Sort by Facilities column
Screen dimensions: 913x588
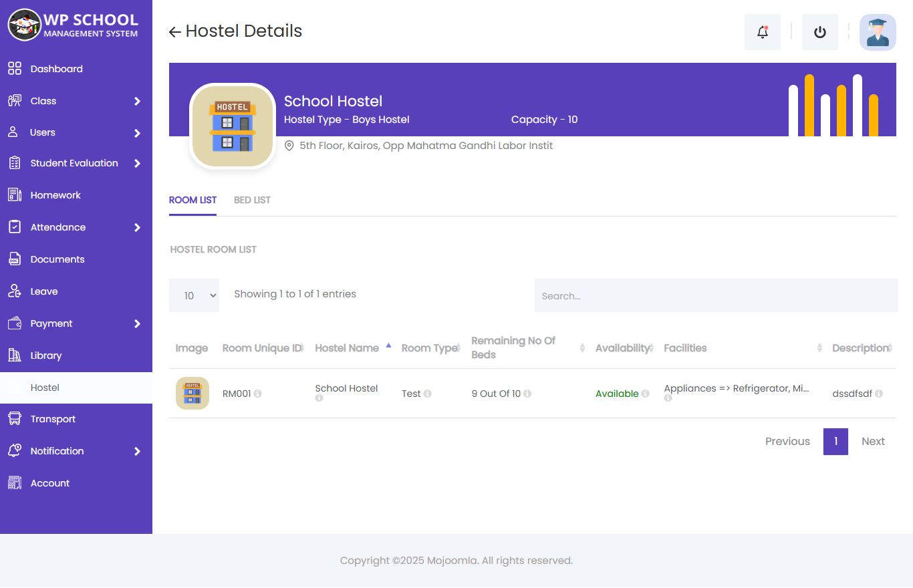coord(741,347)
